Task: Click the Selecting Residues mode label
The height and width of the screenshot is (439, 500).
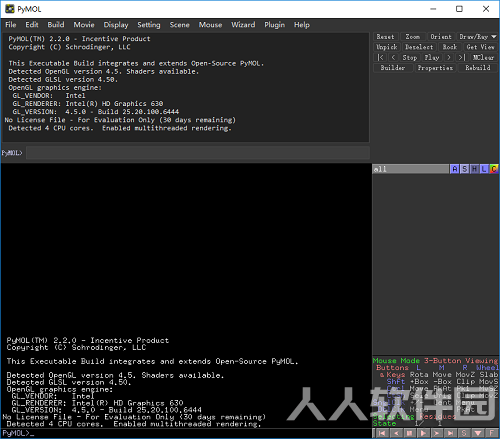Action: tap(414, 416)
